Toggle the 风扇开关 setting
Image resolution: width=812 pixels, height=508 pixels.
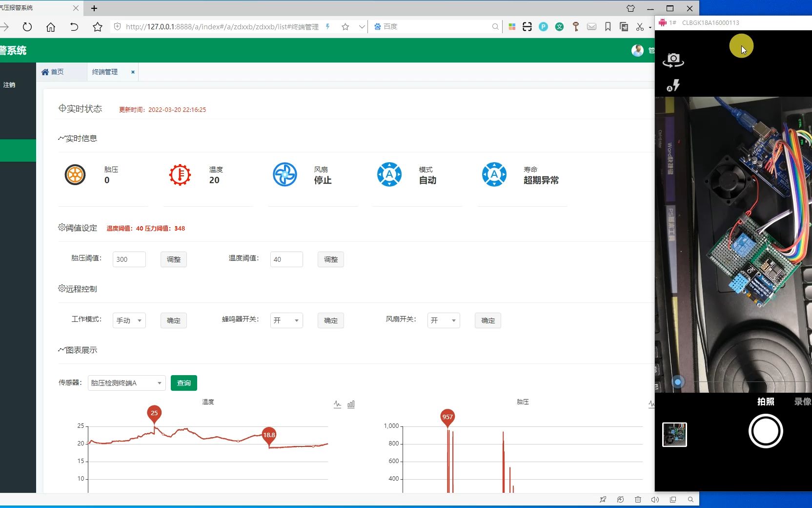tap(443, 320)
